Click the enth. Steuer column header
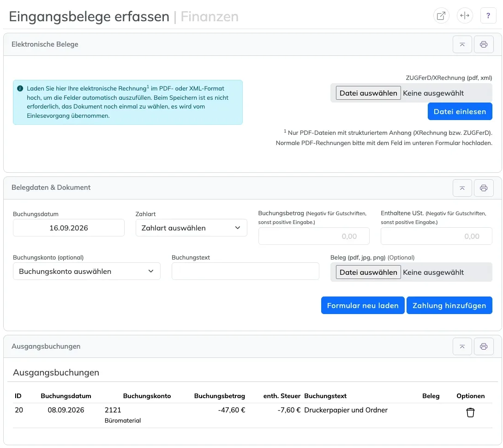The width and height of the screenshot is (503, 448). [281, 396]
